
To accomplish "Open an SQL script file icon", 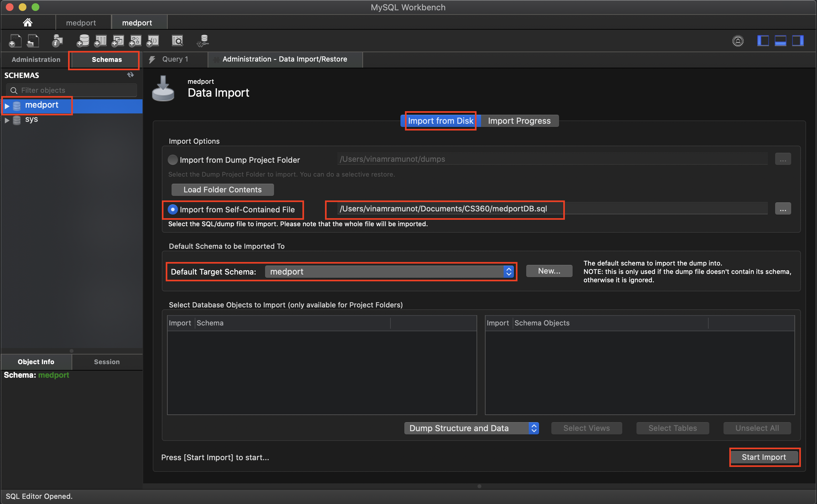I will click(x=33, y=41).
